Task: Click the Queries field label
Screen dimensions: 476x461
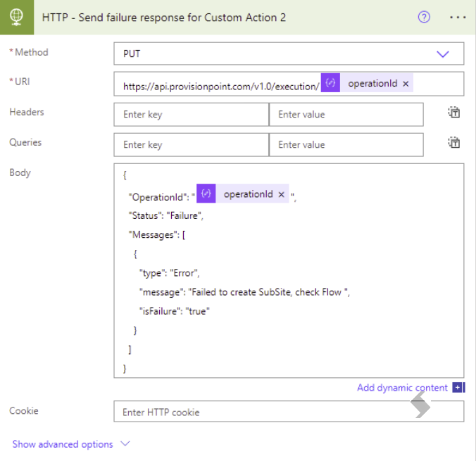Action: (25, 142)
